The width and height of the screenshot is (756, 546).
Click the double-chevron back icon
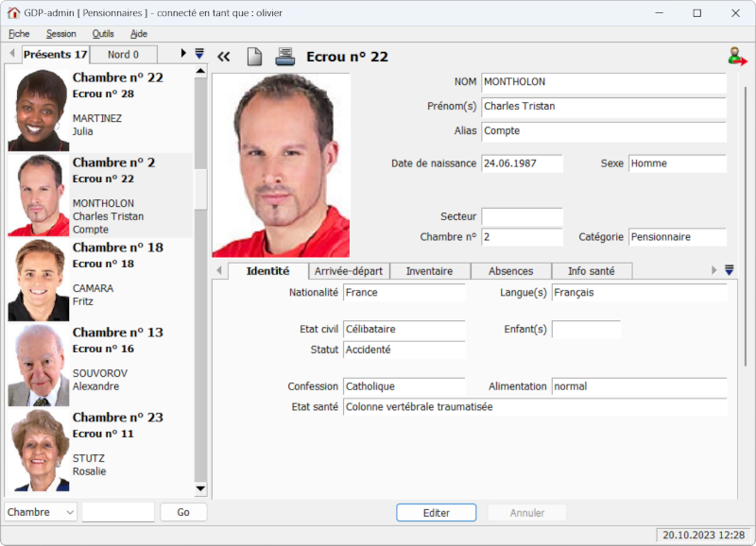coord(224,57)
